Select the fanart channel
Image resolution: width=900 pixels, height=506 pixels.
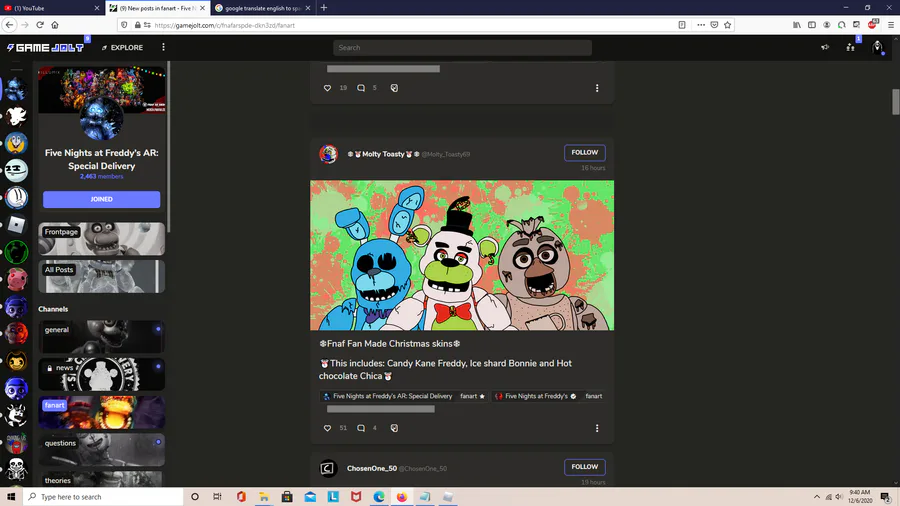(x=102, y=412)
